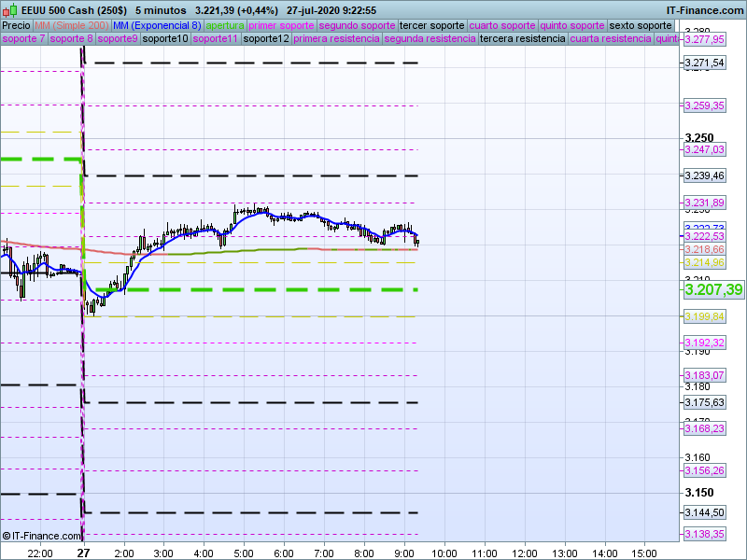Click the 3.247,03 price tag
This screenshot has height=560, width=747.
click(704, 149)
